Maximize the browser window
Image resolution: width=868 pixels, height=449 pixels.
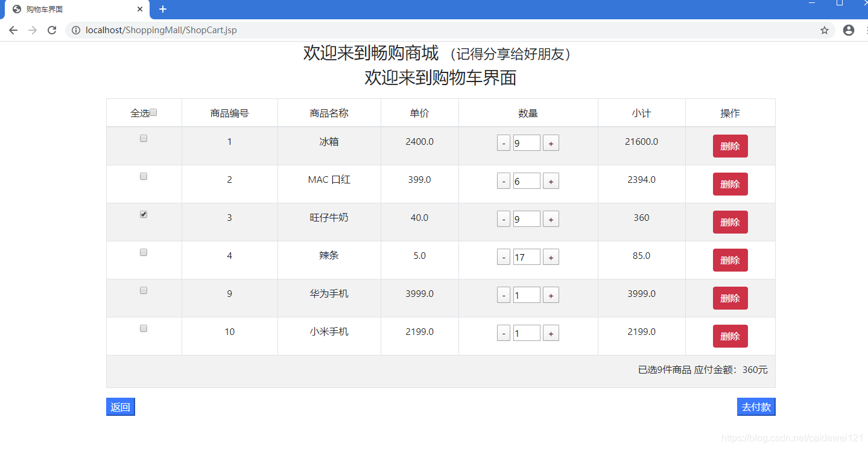(x=840, y=4)
